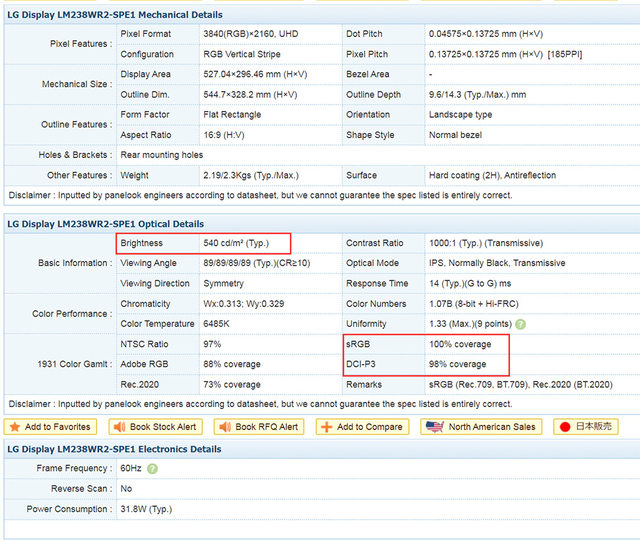Select color temperature value 6485K
640x542 pixels.
click(216, 324)
